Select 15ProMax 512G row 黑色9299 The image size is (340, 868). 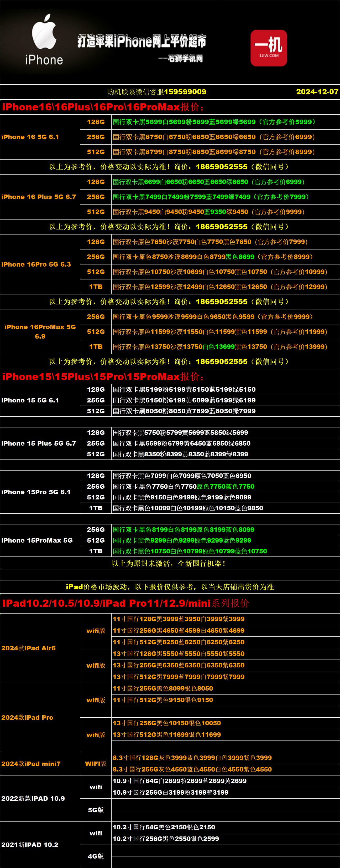tap(225, 540)
